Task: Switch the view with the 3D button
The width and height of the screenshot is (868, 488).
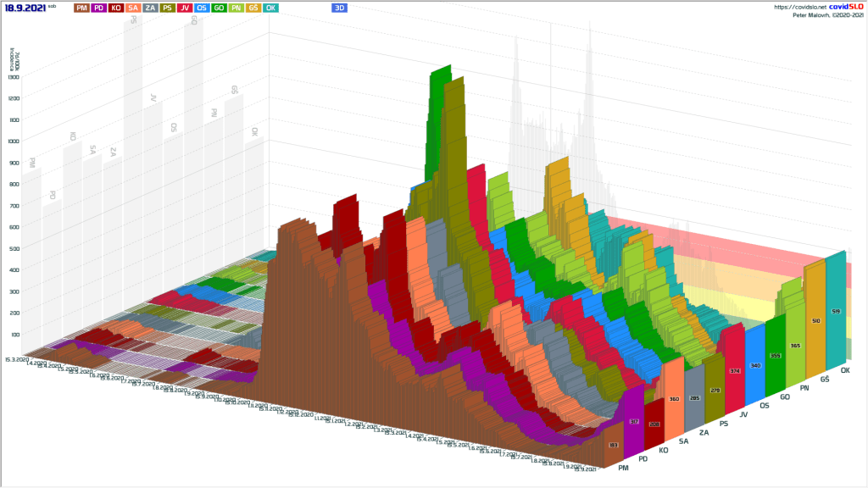Action: (x=339, y=8)
